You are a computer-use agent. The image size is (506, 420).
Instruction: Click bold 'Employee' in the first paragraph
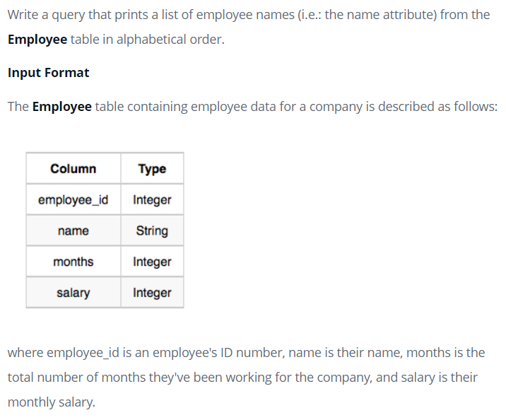click(x=37, y=40)
